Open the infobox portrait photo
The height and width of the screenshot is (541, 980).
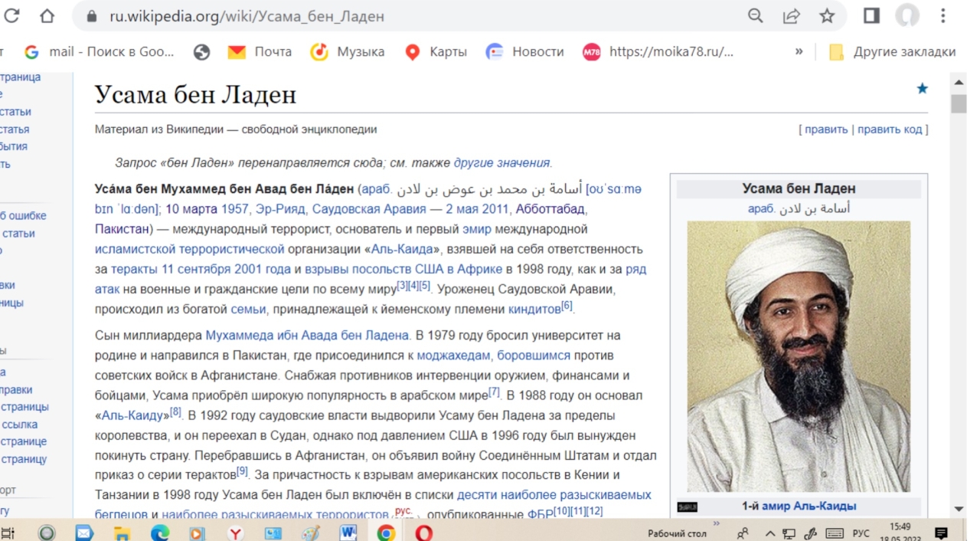[x=799, y=356]
